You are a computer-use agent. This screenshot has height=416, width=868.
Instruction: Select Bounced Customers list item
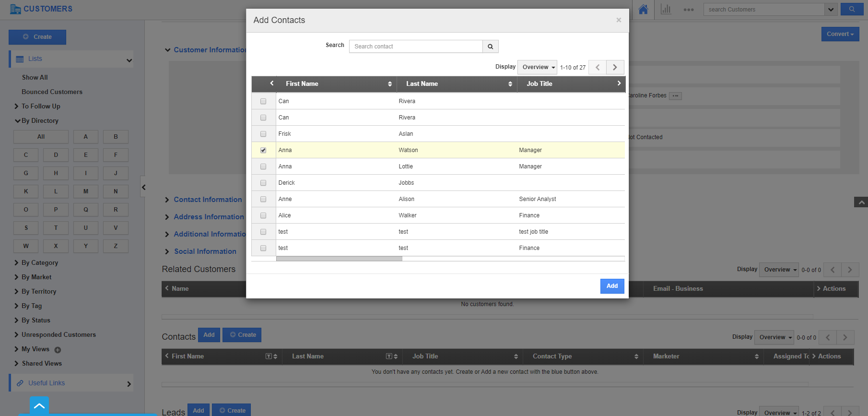[52, 92]
